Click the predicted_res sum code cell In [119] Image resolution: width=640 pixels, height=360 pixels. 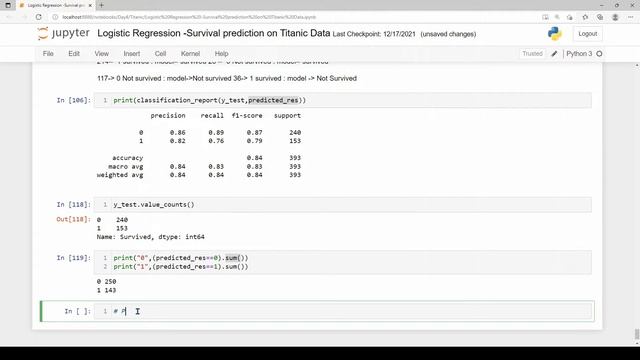342,262
